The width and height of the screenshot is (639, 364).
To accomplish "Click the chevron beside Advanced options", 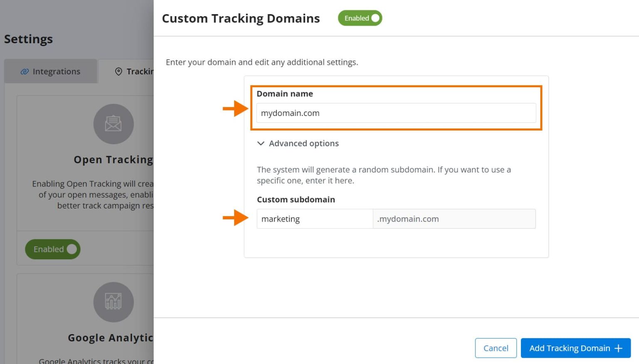I will 261,143.
